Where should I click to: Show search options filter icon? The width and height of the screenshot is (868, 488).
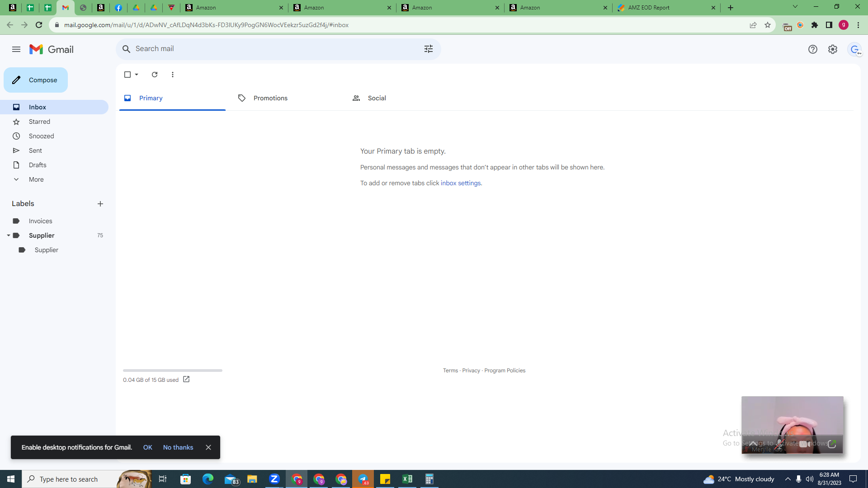429,49
